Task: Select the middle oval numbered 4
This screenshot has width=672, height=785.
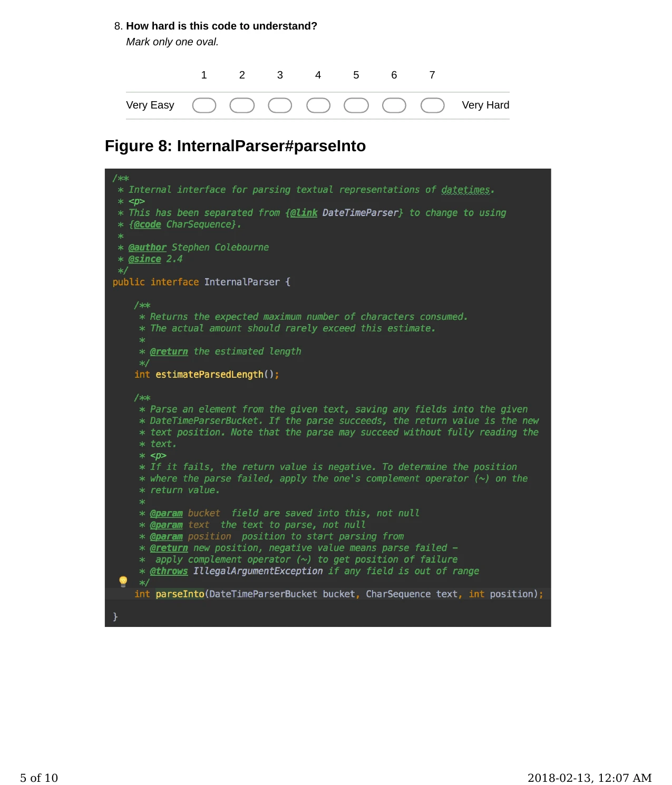Action: [x=318, y=105]
